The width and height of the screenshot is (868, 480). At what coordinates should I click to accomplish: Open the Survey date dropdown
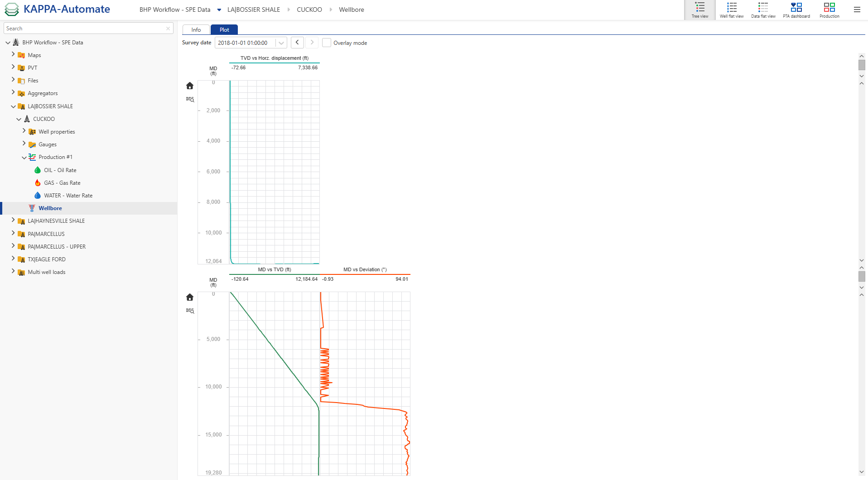(281, 43)
